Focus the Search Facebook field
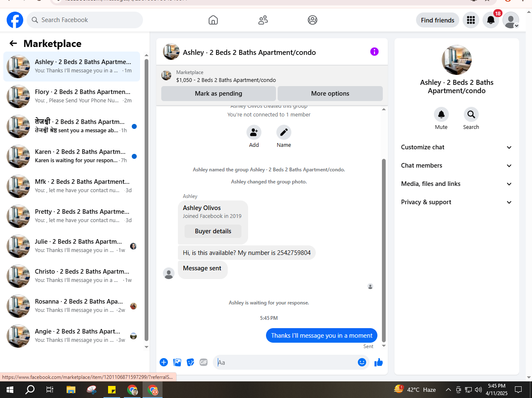 pyautogui.click(x=85, y=20)
